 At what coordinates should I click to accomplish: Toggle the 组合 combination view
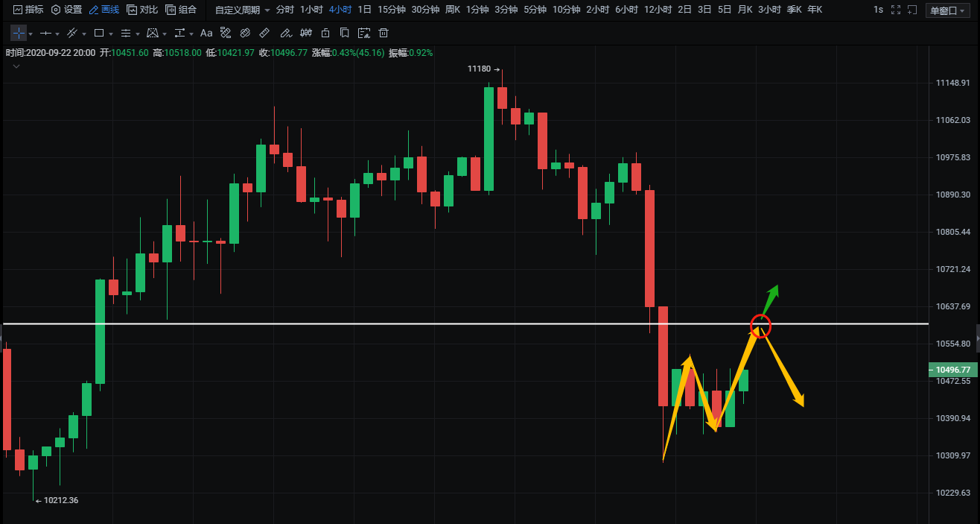pos(181,10)
